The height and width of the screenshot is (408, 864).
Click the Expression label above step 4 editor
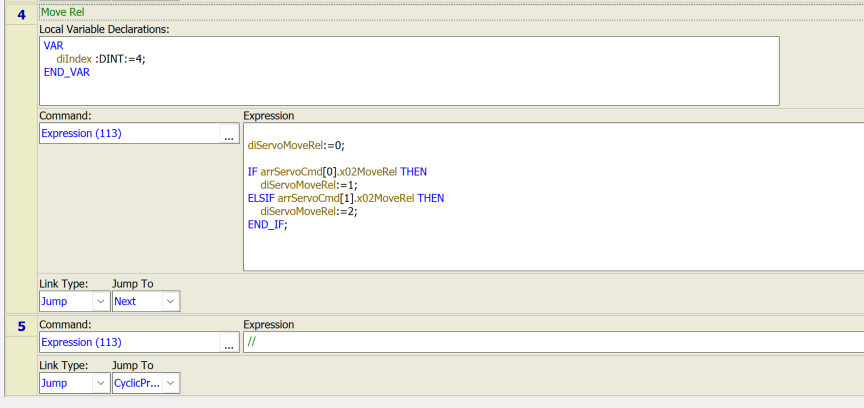point(268,116)
